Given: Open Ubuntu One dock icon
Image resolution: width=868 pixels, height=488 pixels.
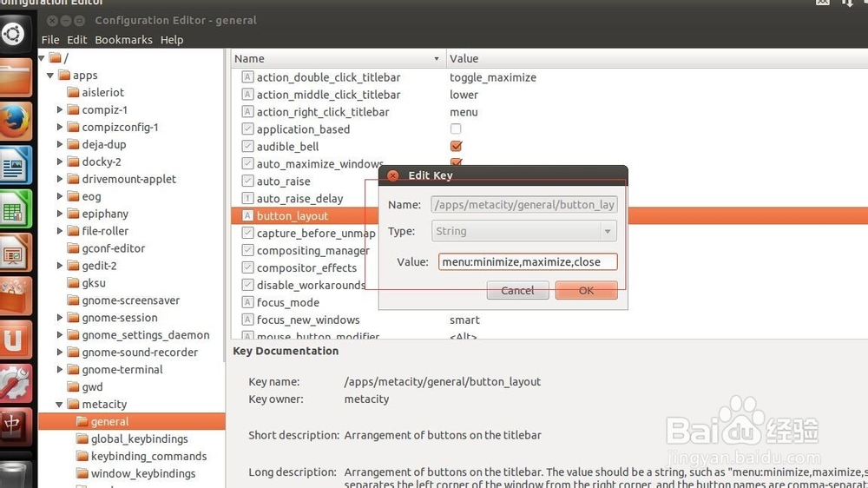Looking at the screenshot, I should pos(15,340).
